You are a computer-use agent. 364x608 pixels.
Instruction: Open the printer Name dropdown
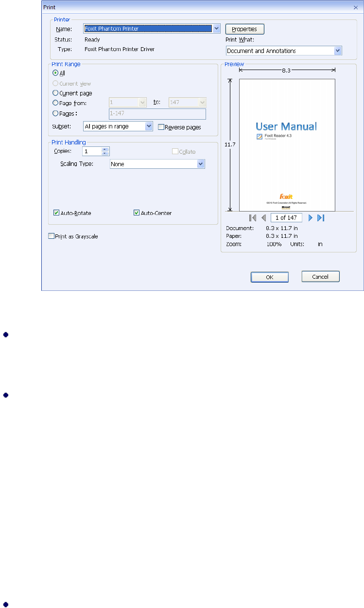(x=217, y=29)
